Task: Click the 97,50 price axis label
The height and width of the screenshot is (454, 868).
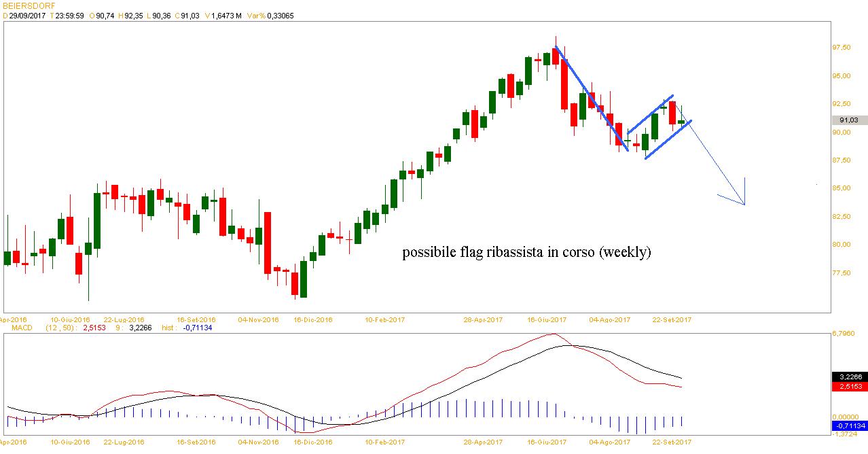Action: (x=842, y=47)
